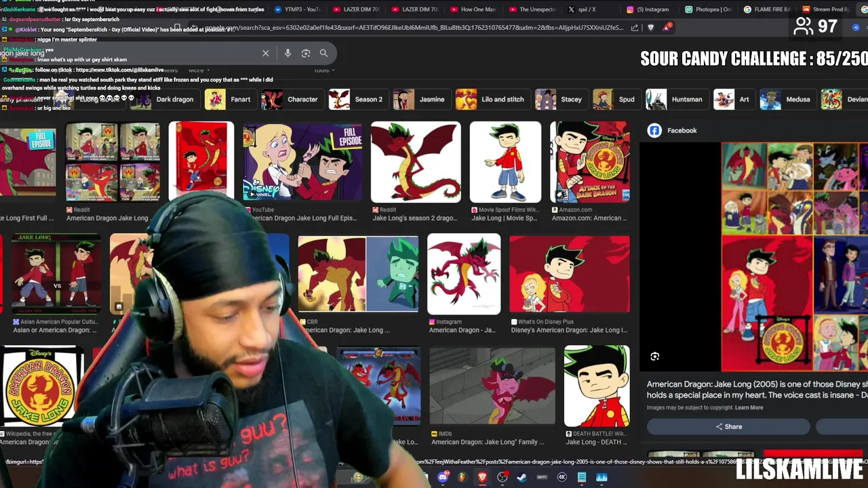The height and width of the screenshot is (488, 868).
Task: Open Asian American Popular Culture result image
Action: pos(56,274)
